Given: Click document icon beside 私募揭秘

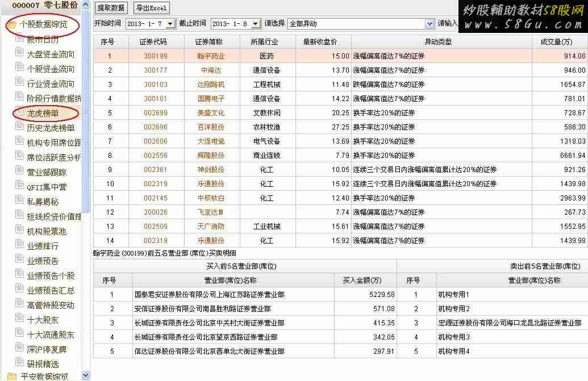Looking at the screenshot, I should coord(19,199).
